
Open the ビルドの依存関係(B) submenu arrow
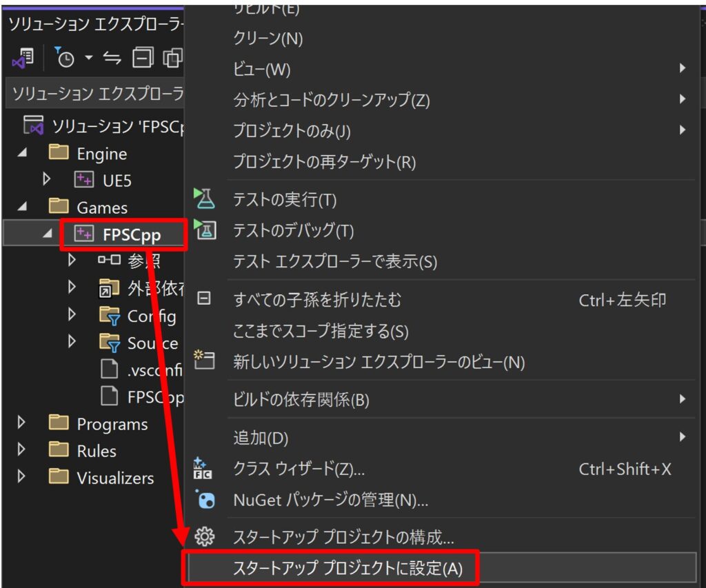pyautogui.click(x=683, y=399)
